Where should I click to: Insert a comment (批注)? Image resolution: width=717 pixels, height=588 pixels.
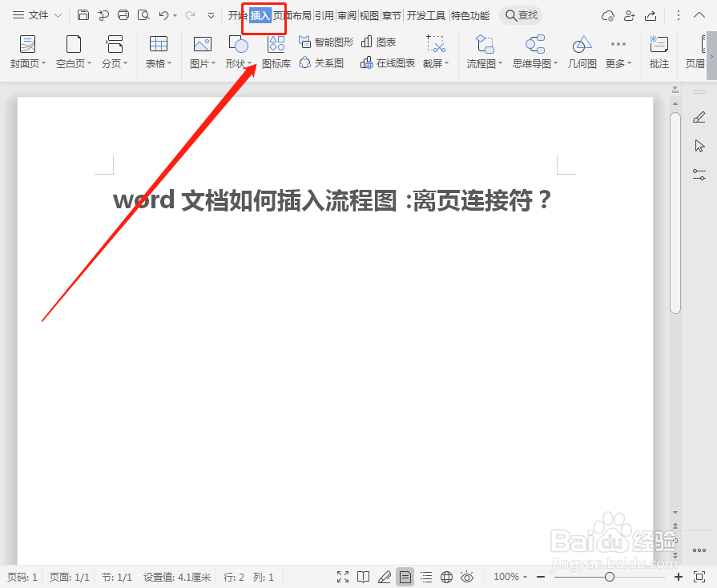(659, 51)
